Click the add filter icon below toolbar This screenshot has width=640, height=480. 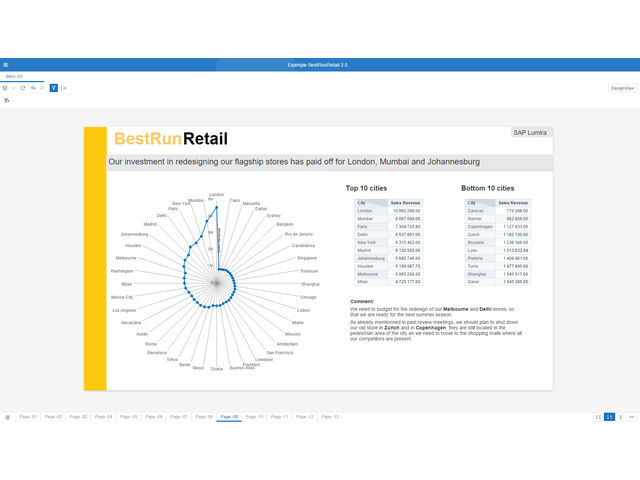6,101
